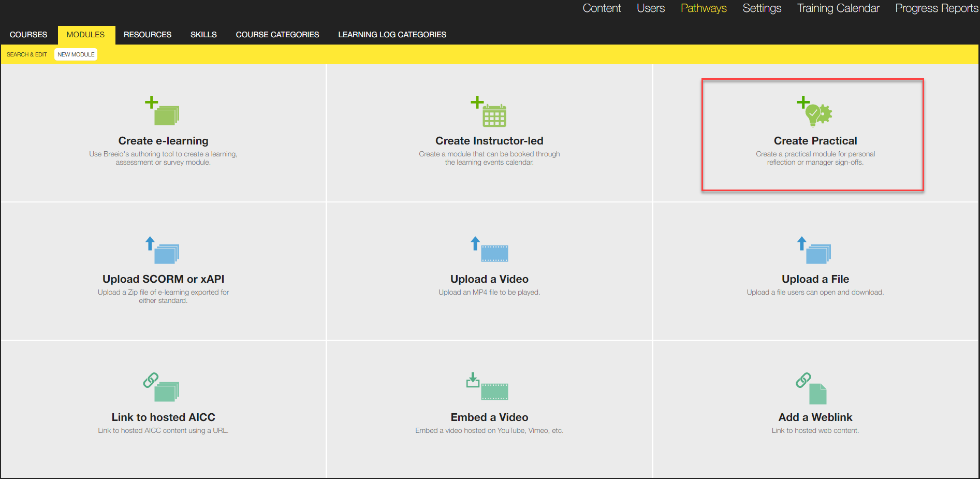
Task: Select the Create e-learning heading
Action: (x=163, y=141)
